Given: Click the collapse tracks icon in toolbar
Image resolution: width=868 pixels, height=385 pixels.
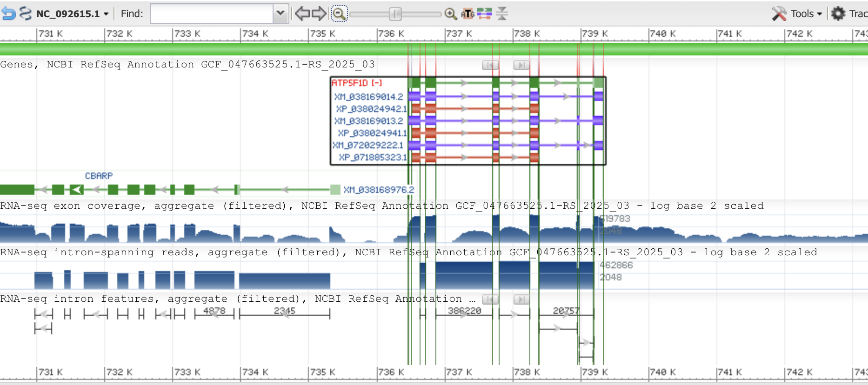Looking at the screenshot, I should [502, 13].
